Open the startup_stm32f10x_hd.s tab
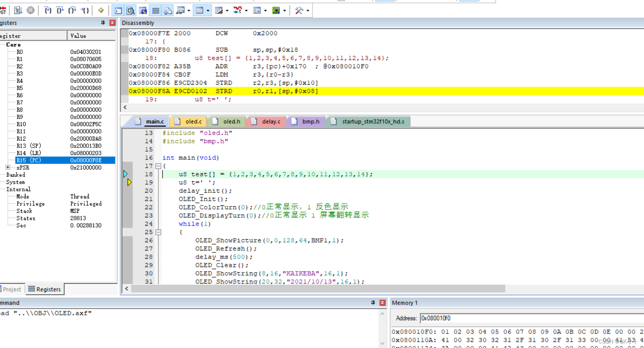This screenshot has height=348, width=644. click(368, 122)
